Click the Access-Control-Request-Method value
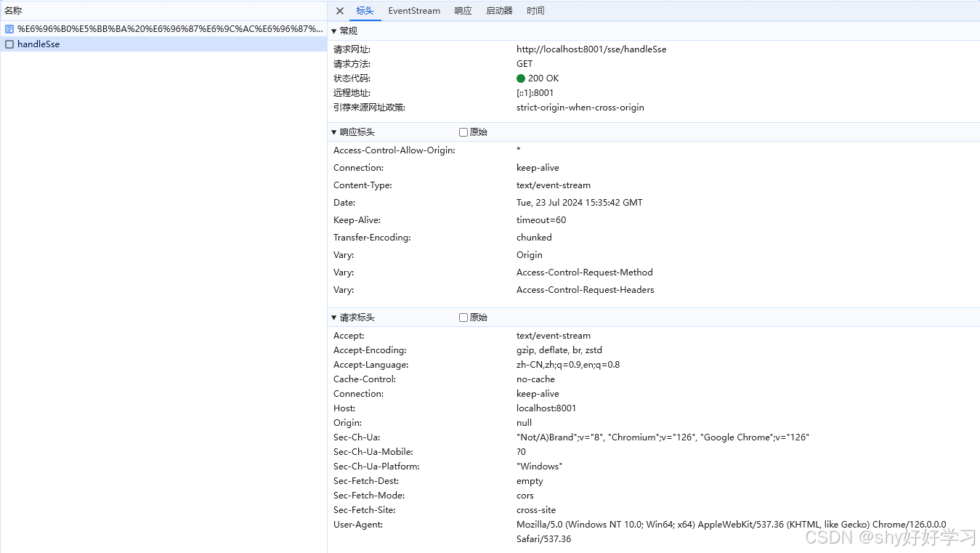 pyautogui.click(x=585, y=273)
